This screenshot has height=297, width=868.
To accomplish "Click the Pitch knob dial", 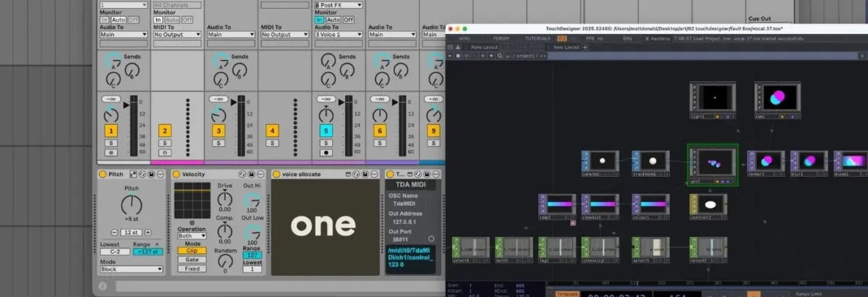I will pyautogui.click(x=132, y=204).
